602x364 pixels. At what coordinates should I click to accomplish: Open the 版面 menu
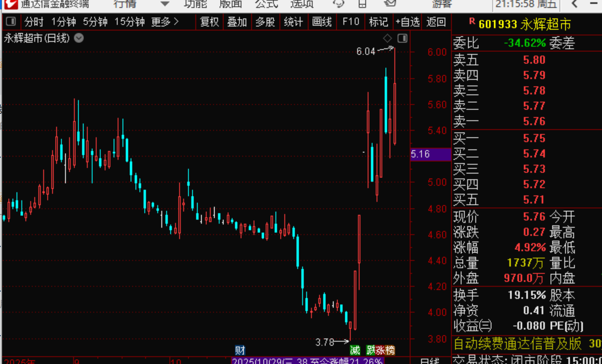tap(230, 4)
